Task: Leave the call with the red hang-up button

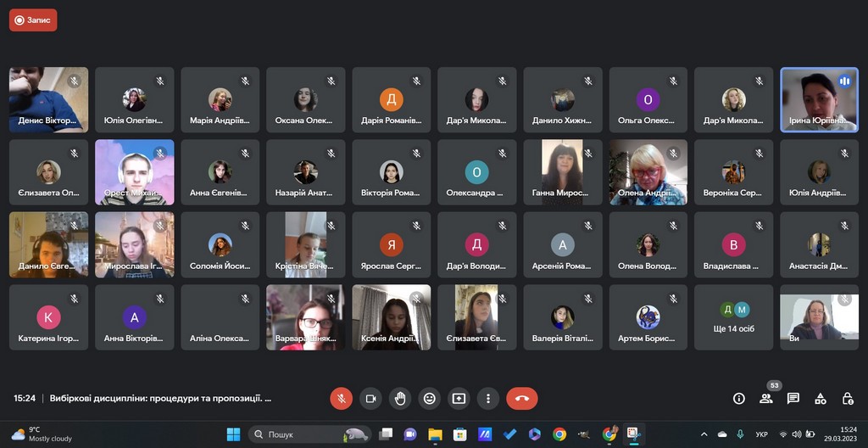Action: 521,398
